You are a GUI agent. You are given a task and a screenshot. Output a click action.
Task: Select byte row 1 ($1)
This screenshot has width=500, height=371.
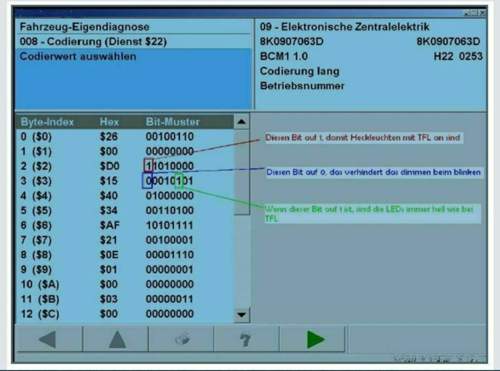(x=125, y=151)
